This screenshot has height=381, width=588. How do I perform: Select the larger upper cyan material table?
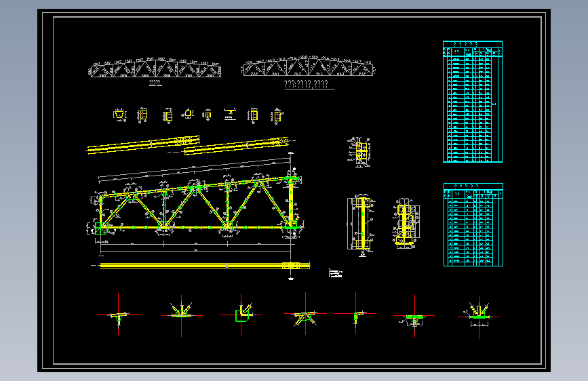[473, 102]
